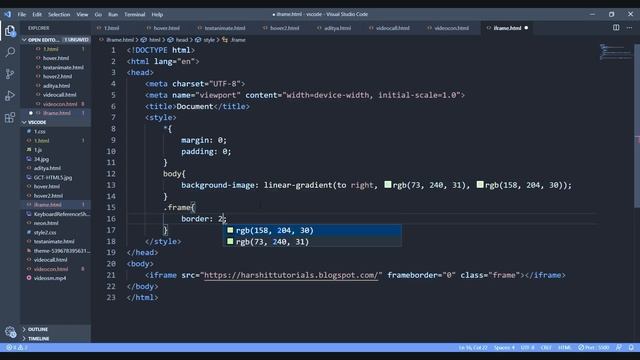
Task: Open the Source Control view icon
Action: 10,74
